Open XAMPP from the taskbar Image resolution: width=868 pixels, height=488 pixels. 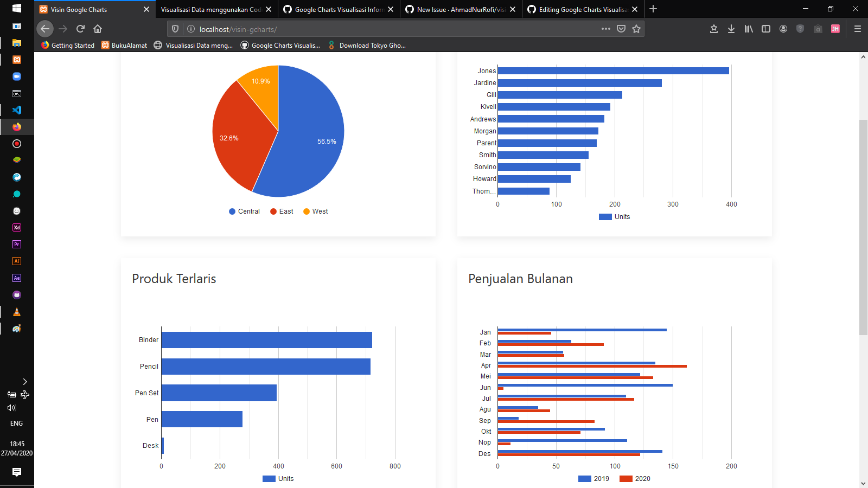[x=17, y=60]
